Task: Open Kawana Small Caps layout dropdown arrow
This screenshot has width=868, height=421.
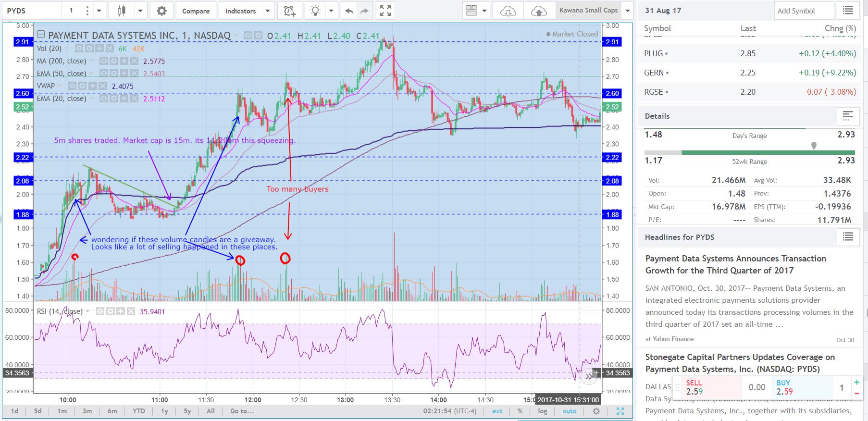Action: click(627, 11)
